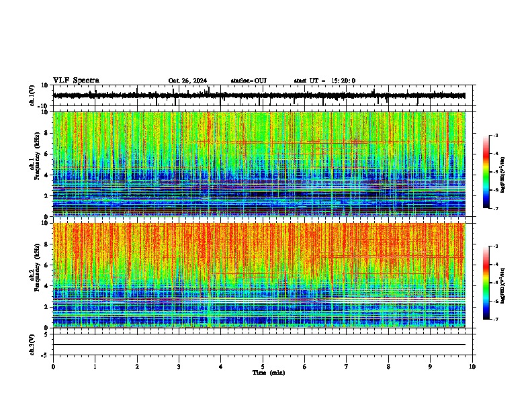
Task: Click the ch.1 spectrogram color scale bar
Action: pyautogui.click(x=486, y=172)
